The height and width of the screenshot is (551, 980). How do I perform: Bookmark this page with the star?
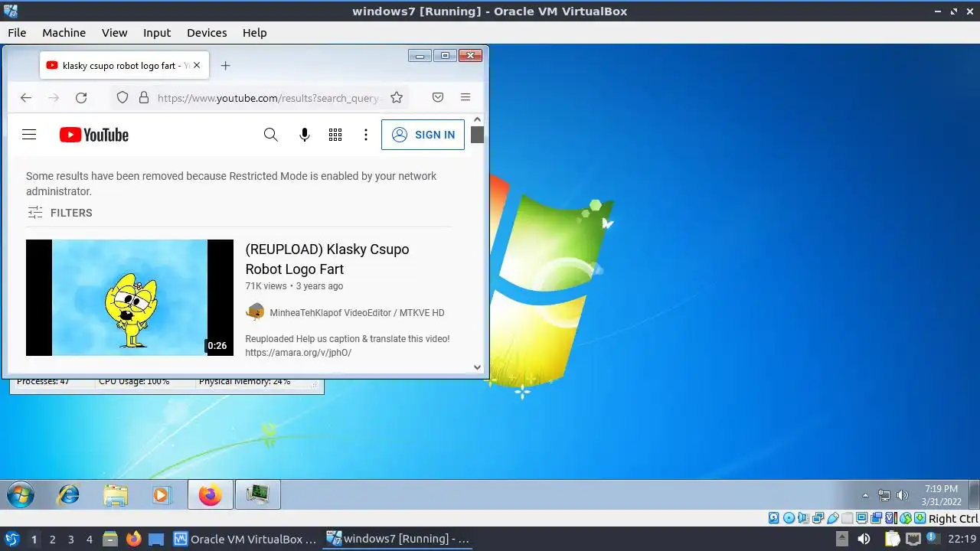click(x=397, y=97)
